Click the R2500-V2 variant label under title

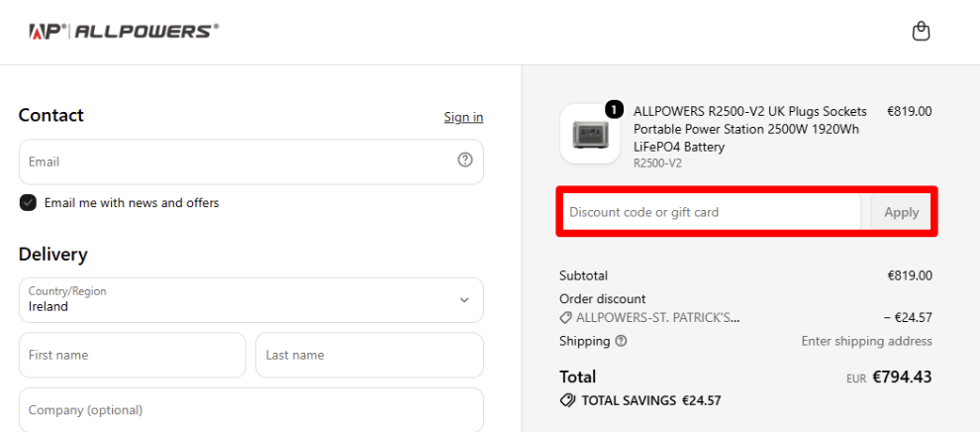pos(657,163)
